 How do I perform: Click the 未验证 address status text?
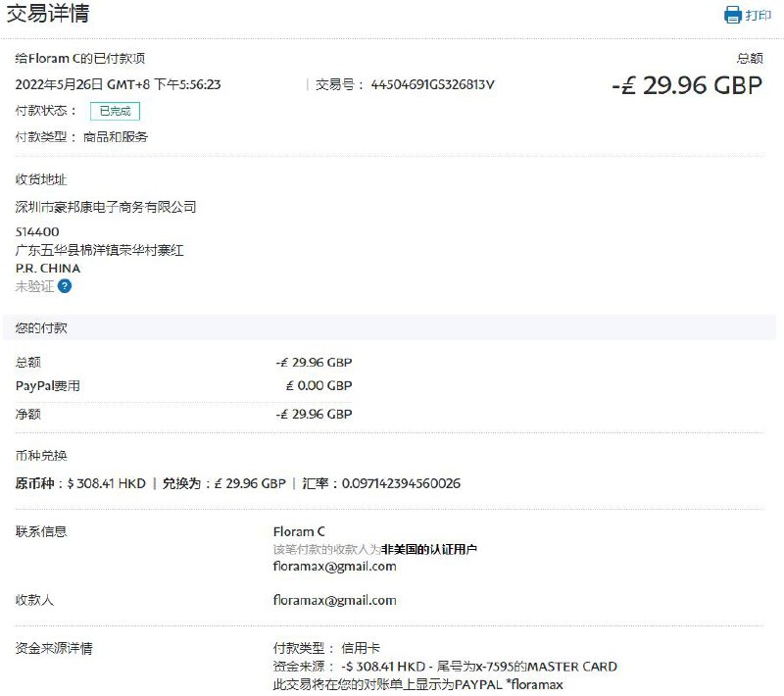34,286
